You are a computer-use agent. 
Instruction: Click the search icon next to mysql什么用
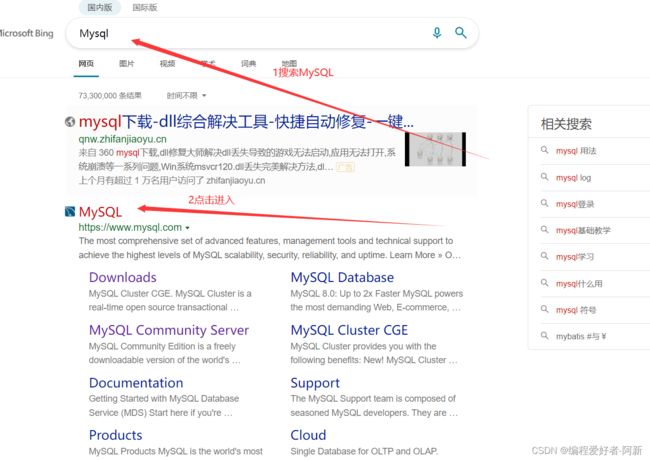point(544,283)
